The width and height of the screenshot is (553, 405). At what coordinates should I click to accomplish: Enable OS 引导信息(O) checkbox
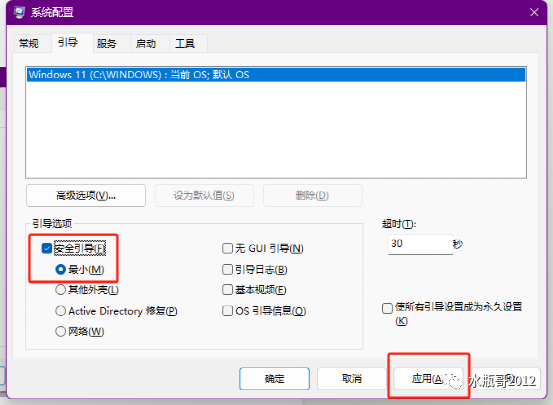[227, 311]
